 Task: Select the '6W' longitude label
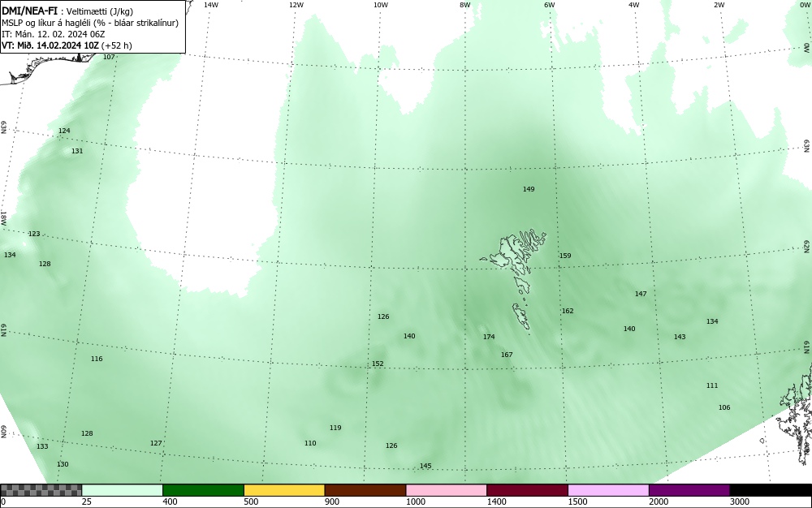550,5
